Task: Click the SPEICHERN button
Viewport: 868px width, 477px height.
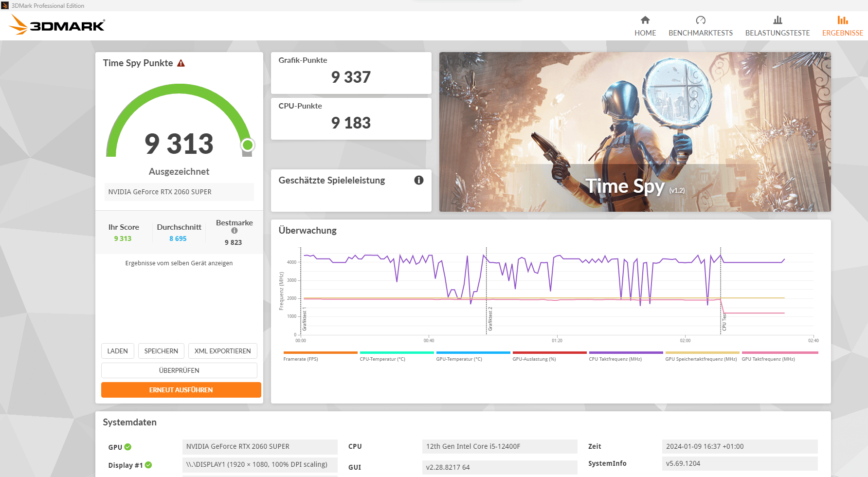Action: (x=161, y=351)
